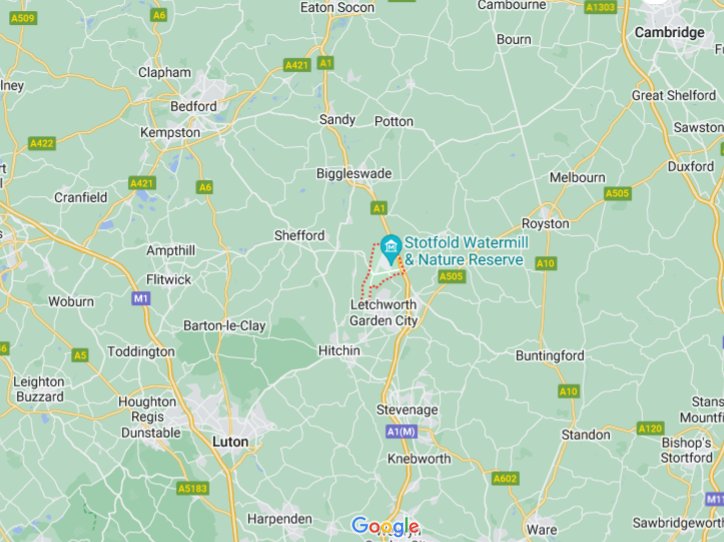Click the Google logo on the map
724x542 pixels.
click(385, 526)
